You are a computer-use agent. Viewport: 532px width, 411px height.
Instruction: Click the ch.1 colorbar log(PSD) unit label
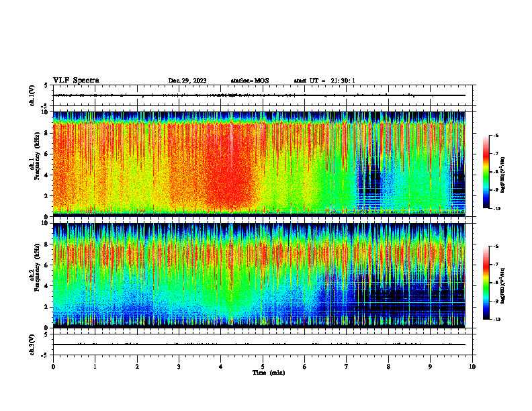[x=503, y=175]
